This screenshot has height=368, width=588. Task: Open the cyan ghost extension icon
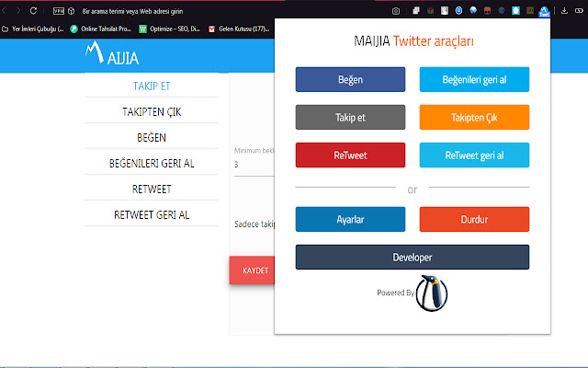click(515, 11)
